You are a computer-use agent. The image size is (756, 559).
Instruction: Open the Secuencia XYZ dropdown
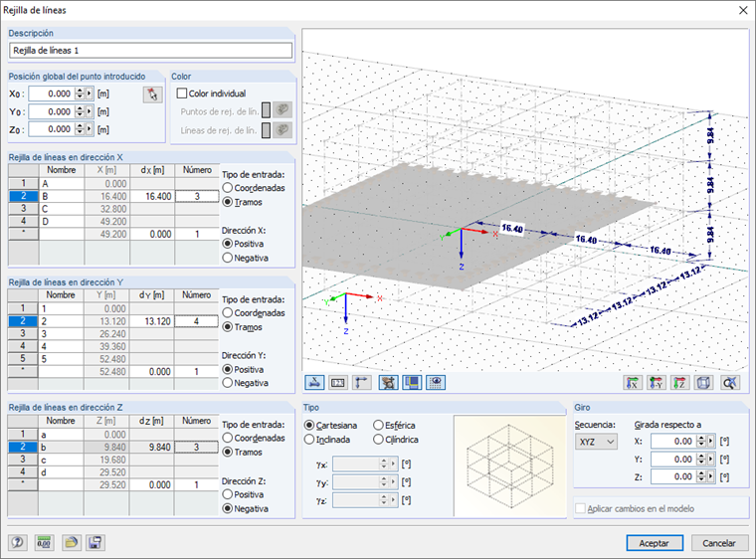(596, 442)
